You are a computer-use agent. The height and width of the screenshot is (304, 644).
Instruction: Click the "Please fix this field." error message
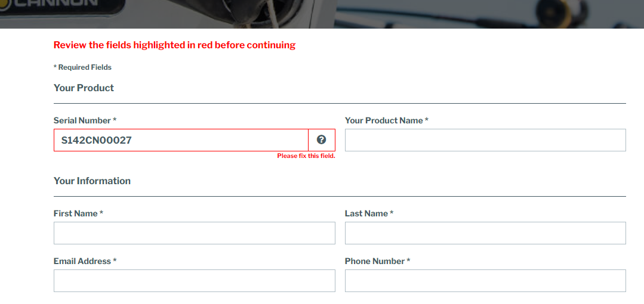pyautogui.click(x=306, y=156)
